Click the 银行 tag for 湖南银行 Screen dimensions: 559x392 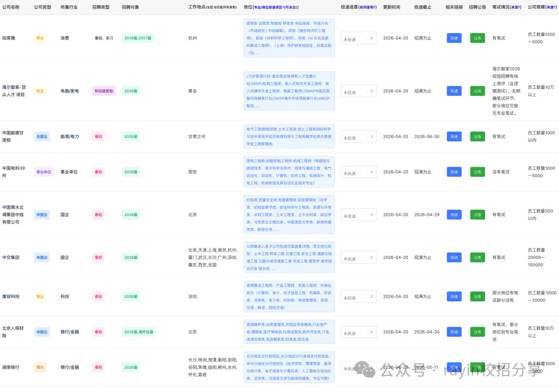40,367
